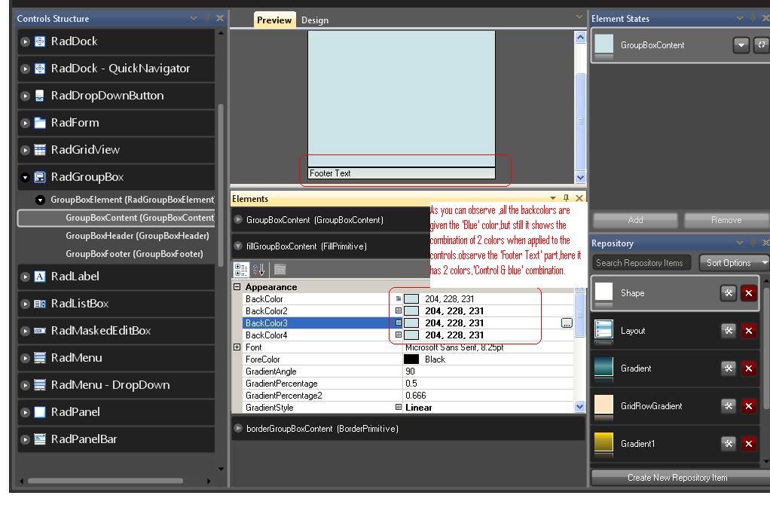This screenshot has width=770, height=532.
Task: Select GroupBoxFooter in controls tree
Action: tap(134, 254)
